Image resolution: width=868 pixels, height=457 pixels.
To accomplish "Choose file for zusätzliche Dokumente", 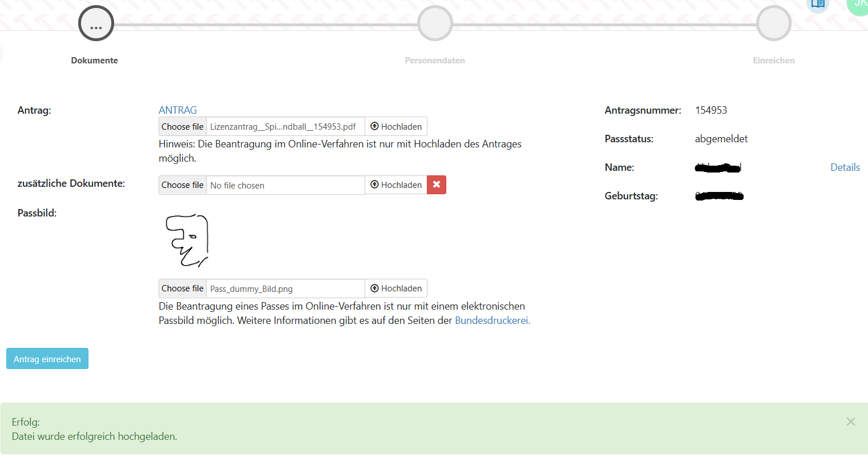I will 182,185.
